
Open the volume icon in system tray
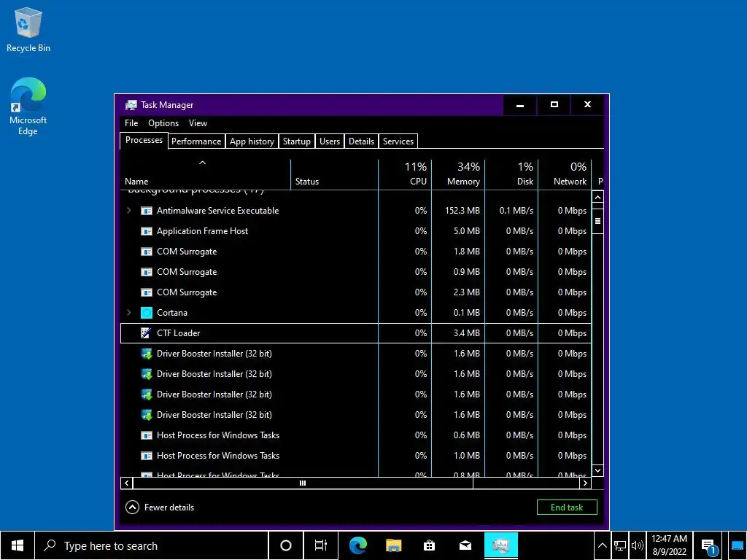(637, 545)
